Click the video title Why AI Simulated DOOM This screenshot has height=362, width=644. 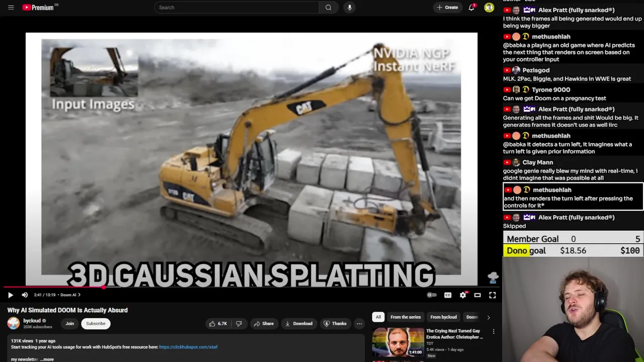[67, 310]
